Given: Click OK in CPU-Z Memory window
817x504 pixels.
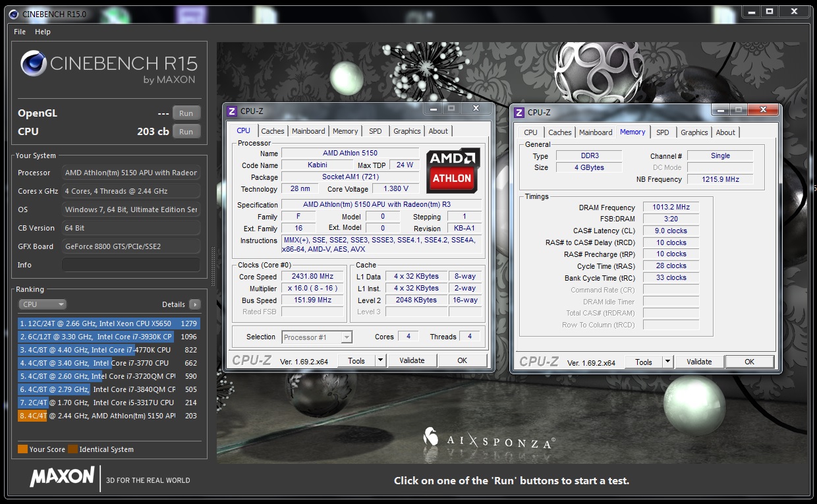Looking at the screenshot, I should (x=749, y=362).
